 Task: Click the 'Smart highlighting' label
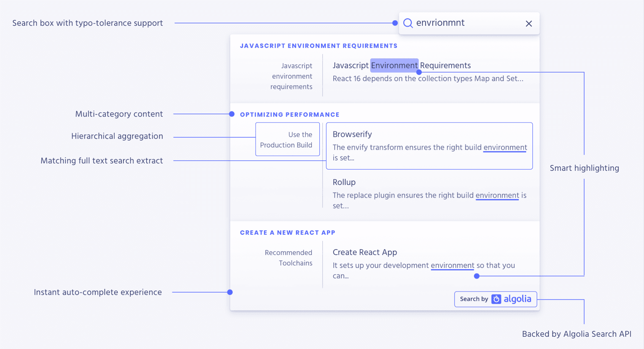click(584, 168)
